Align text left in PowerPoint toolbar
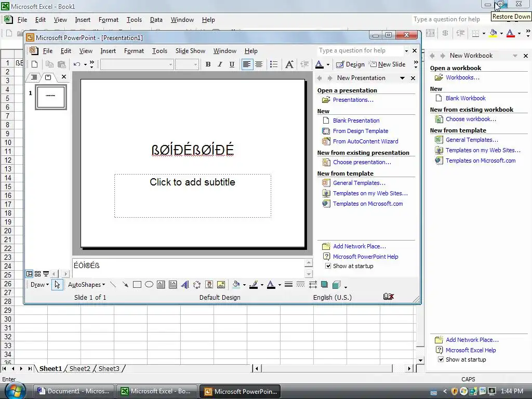The height and width of the screenshot is (399, 532). [x=247, y=64]
